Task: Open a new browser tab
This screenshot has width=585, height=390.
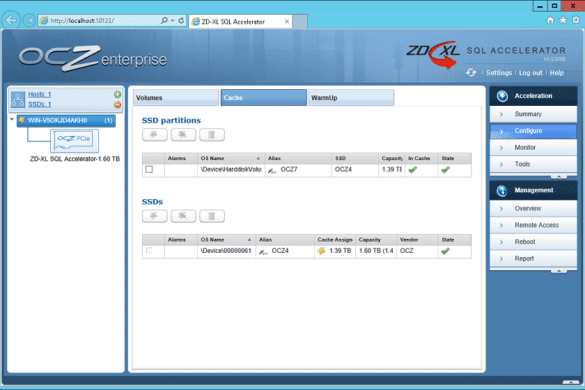Action: click(300, 22)
